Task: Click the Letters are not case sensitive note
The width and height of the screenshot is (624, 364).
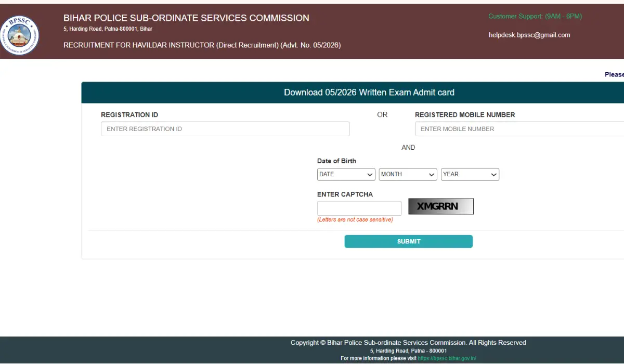Action: (355, 219)
